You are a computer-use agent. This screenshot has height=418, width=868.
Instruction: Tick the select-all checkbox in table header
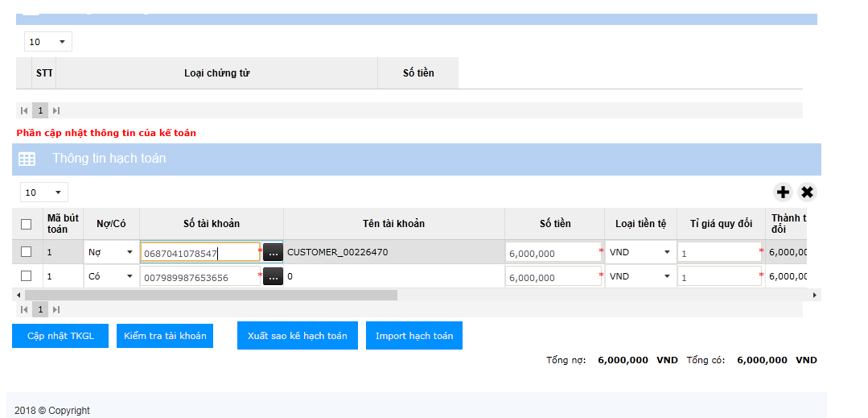[x=26, y=224]
